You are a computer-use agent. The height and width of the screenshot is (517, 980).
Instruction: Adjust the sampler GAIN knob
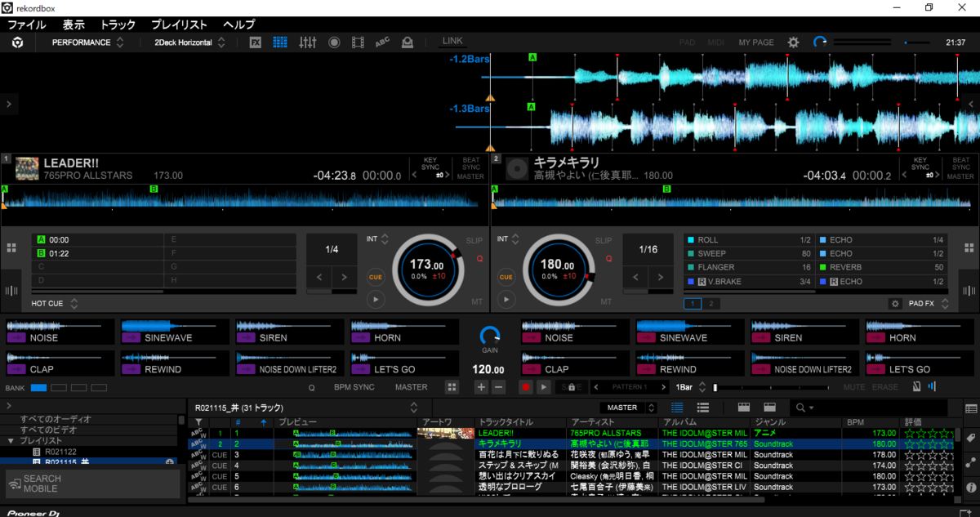(x=490, y=336)
